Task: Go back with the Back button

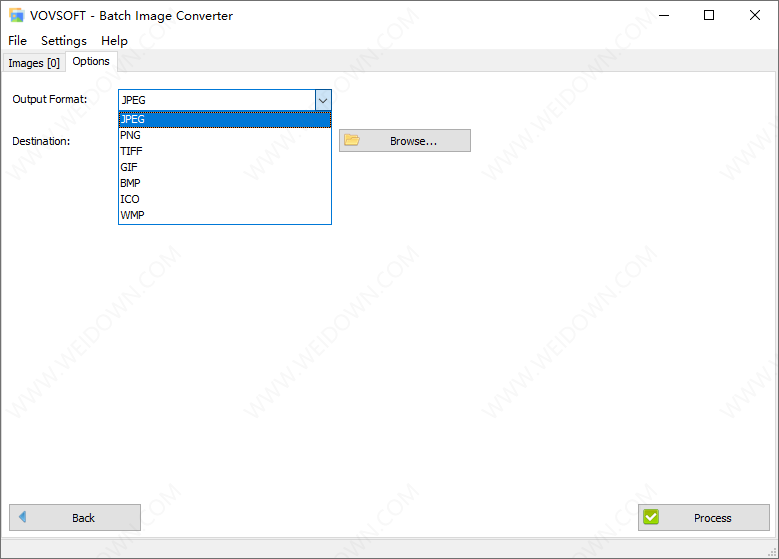Action: tap(75, 518)
